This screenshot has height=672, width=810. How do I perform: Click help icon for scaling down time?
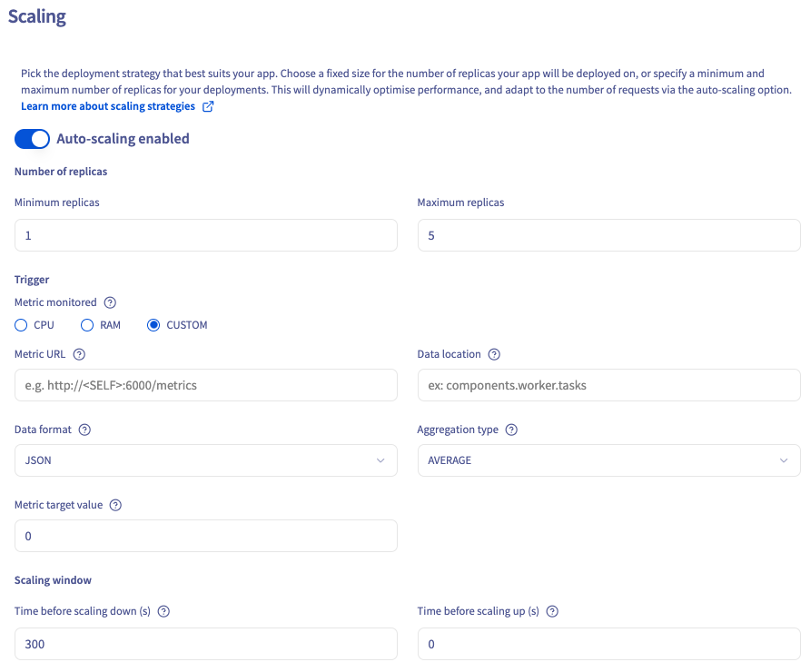pyautogui.click(x=163, y=611)
